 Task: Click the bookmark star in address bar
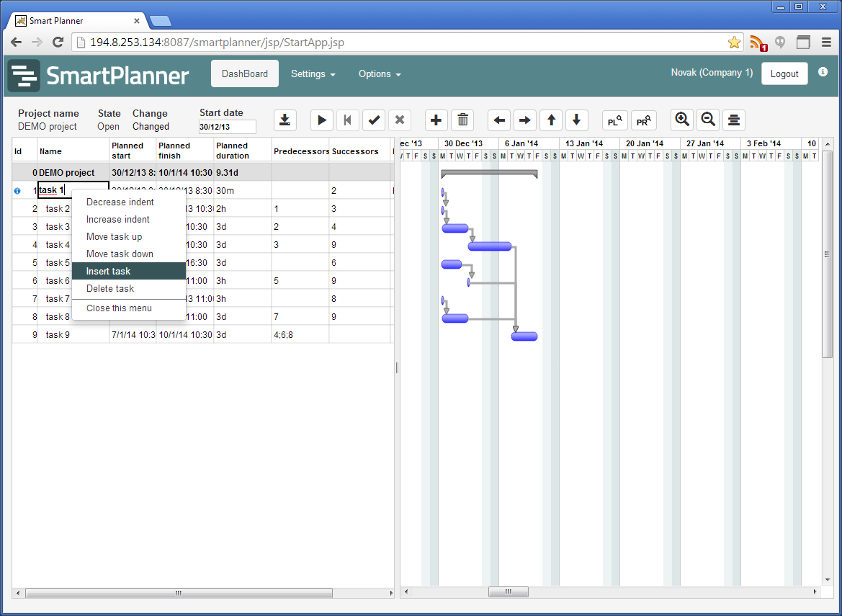pyautogui.click(x=734, y=43)
